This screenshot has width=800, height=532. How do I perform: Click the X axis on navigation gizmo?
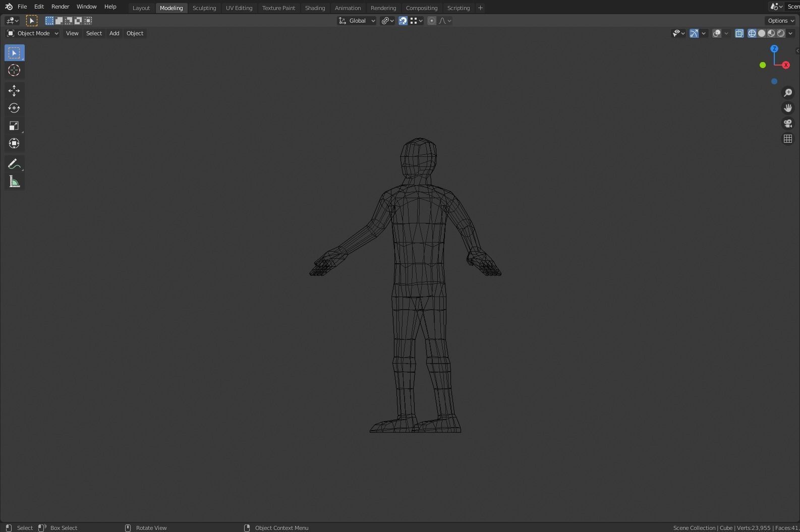786,65
